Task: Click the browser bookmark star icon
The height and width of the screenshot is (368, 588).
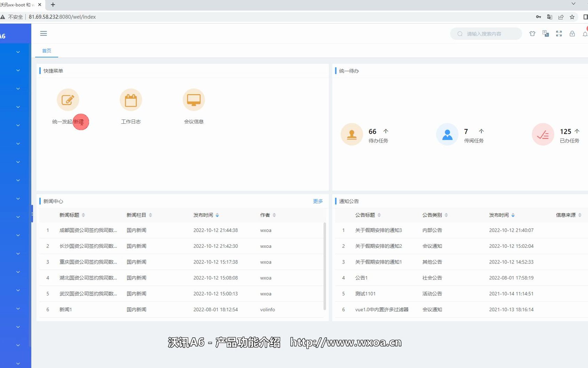Action: click(x=572, y=17)
